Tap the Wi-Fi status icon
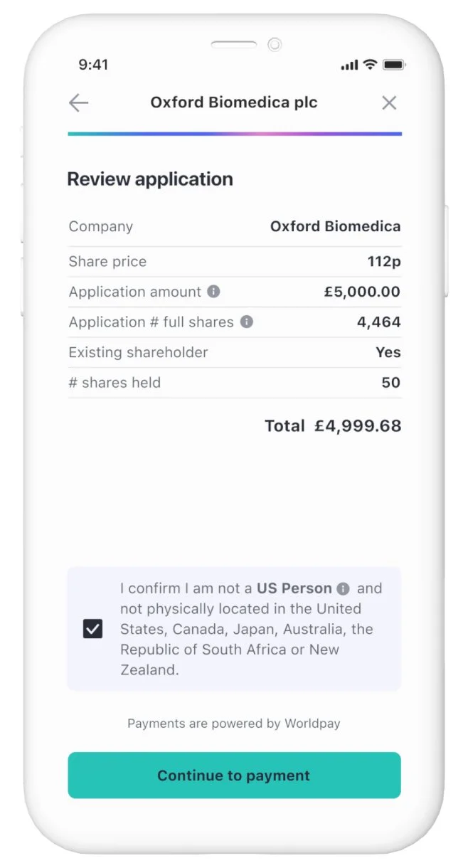Screen dimensions: 468x868 370,65
